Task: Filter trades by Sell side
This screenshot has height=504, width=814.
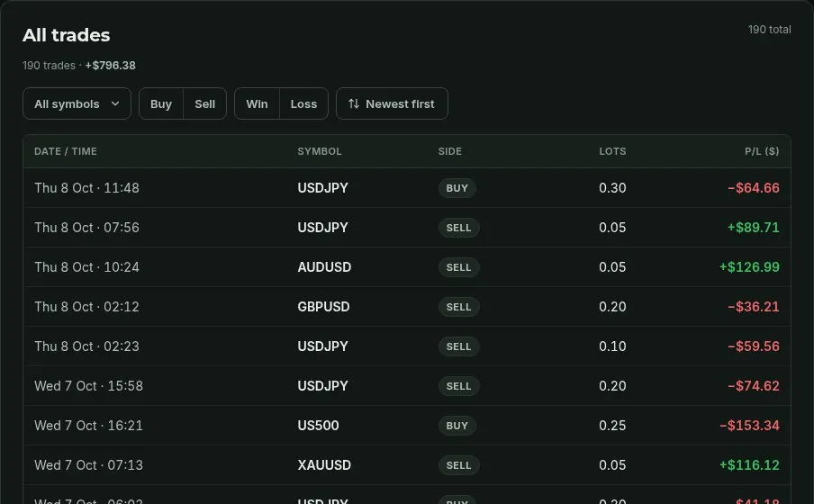Action: [x=205, y=103]
